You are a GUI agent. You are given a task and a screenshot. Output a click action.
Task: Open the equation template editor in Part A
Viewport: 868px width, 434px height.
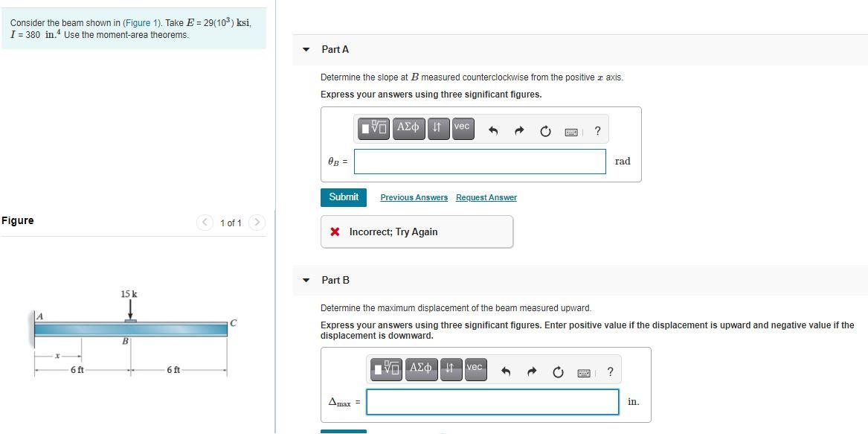coord(373,127)
